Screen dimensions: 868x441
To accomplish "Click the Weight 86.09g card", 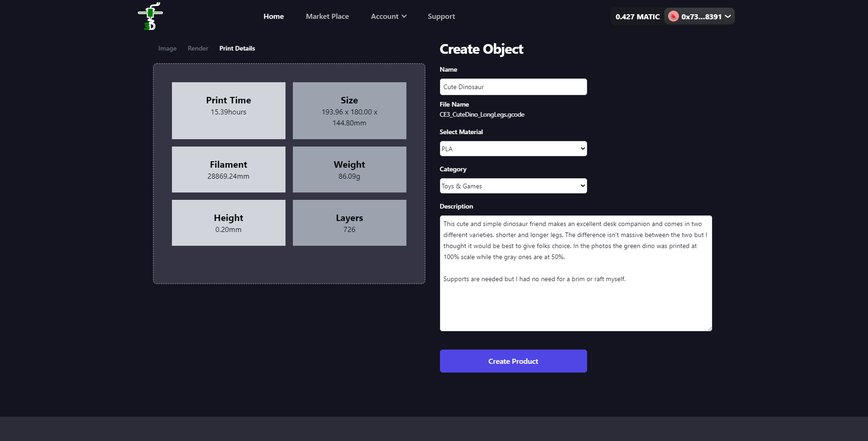I will (x=349, y=170).
